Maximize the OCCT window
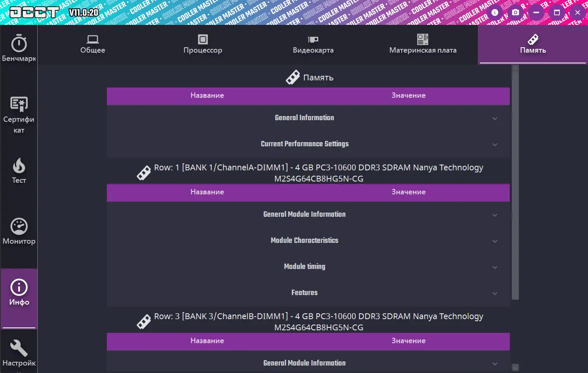Viewport: 588px width, 373px height. (557, 12)
